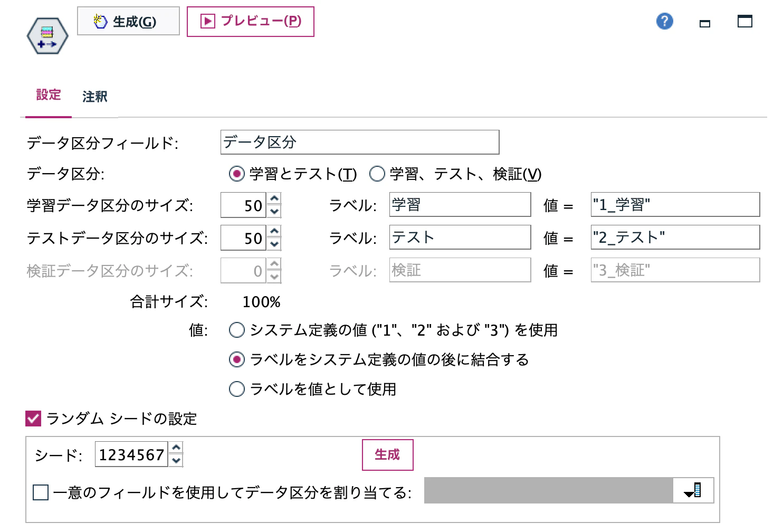The height and width of the screenshot is (532, 783).
Task: Click the データ区分フィールド input box
Action: (x=360, y=142)
